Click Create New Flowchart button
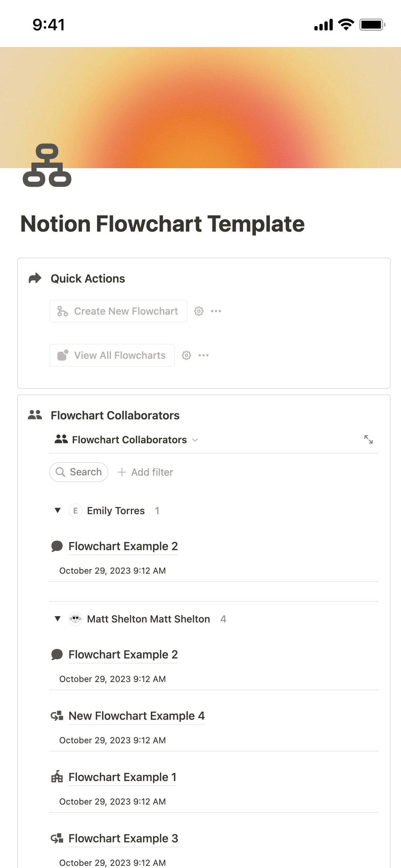The height and width of the screenshot is (868, 401). pos(118,311)
